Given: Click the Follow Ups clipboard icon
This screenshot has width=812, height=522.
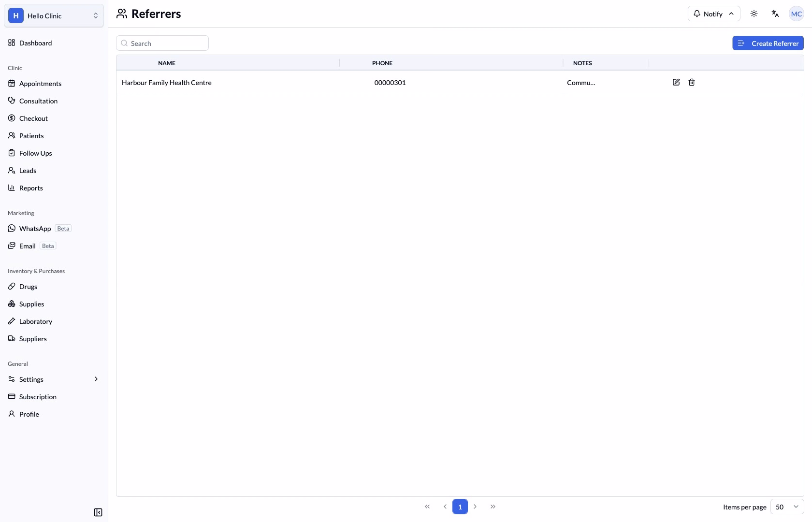Looking at the screenshot, I should 12,153.
